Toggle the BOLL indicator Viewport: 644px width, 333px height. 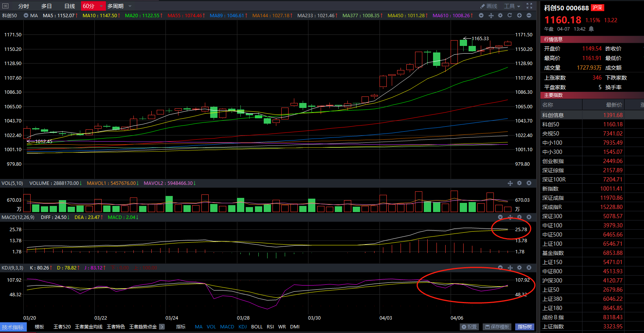257,326
